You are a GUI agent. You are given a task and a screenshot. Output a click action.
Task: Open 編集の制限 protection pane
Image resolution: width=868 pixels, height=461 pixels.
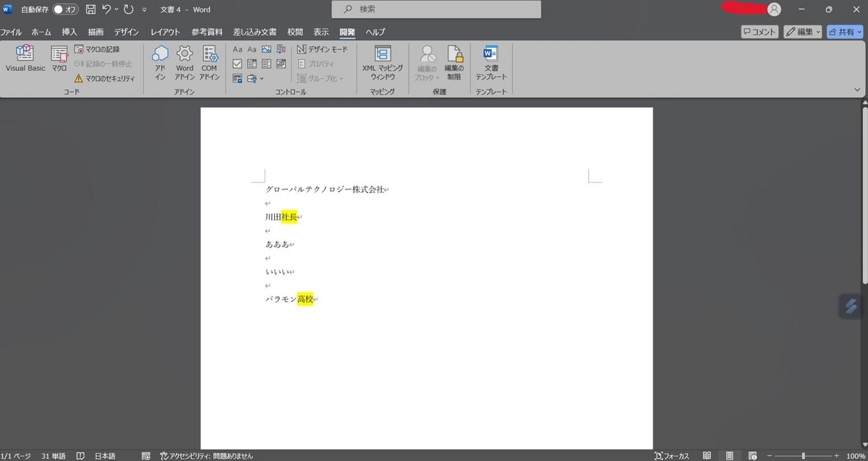click(454, 62)
